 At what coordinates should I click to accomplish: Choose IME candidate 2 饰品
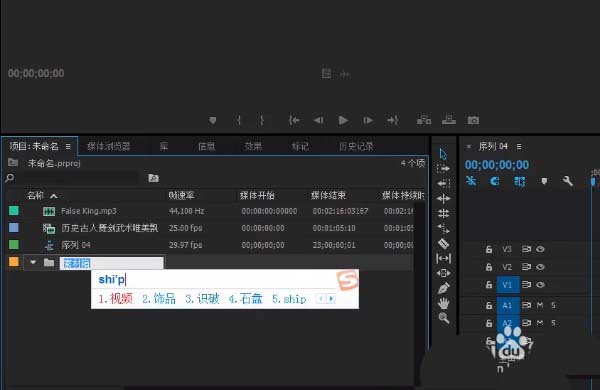click(159, 299)
